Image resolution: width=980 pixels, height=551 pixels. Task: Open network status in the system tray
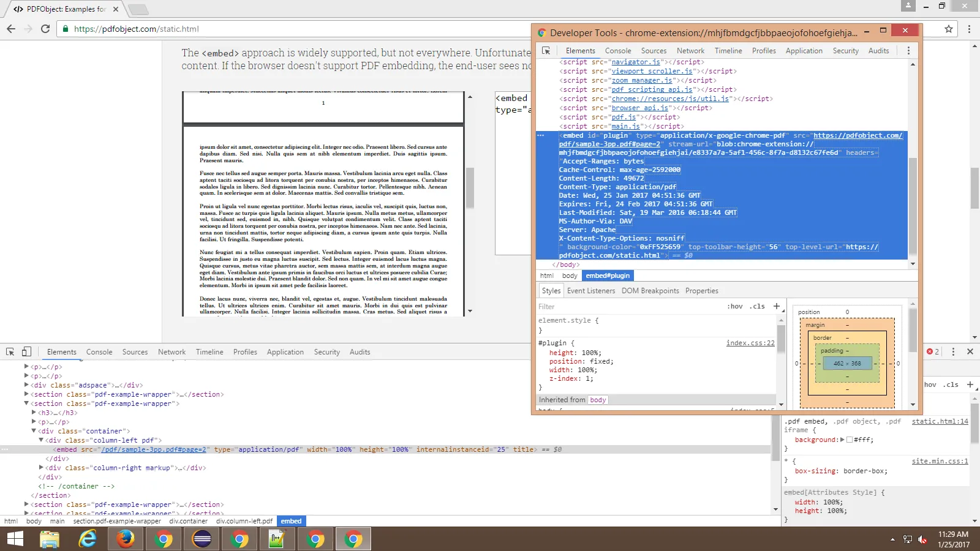click(908, 539)
